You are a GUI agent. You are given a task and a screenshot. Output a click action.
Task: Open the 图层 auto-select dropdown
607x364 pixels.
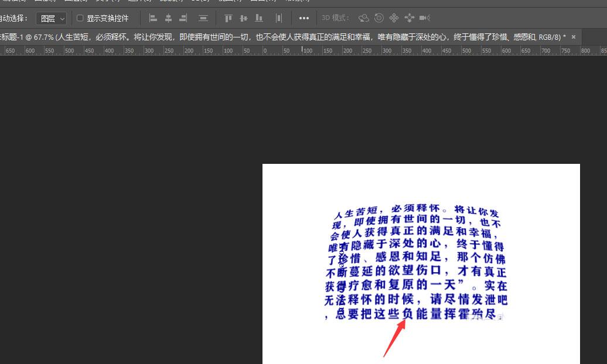click(x=51, y=18)
